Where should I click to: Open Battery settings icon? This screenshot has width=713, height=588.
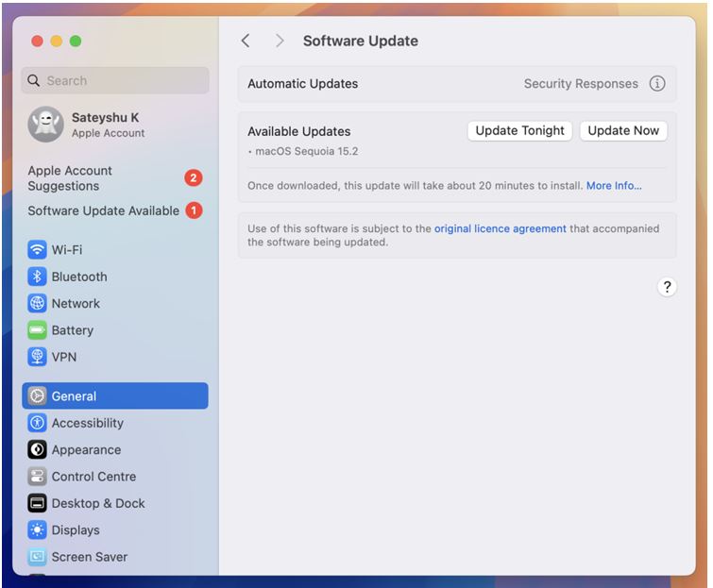[x=37, y=330]
